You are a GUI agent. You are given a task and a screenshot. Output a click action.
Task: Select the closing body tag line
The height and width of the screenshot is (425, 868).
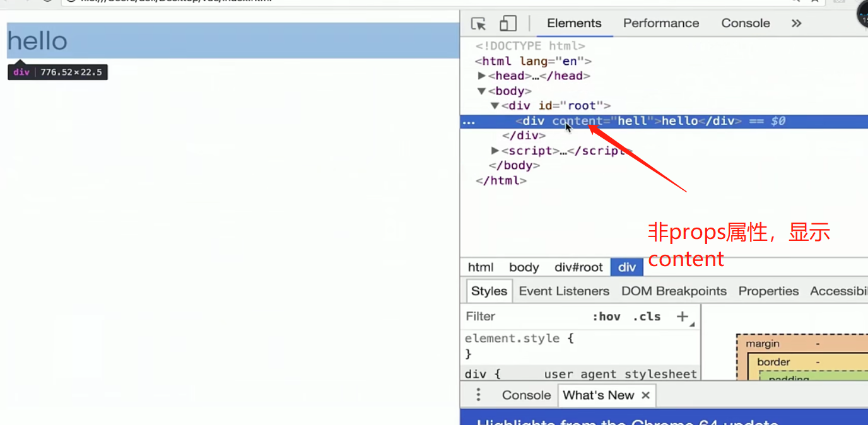click(x=514, y=165)
